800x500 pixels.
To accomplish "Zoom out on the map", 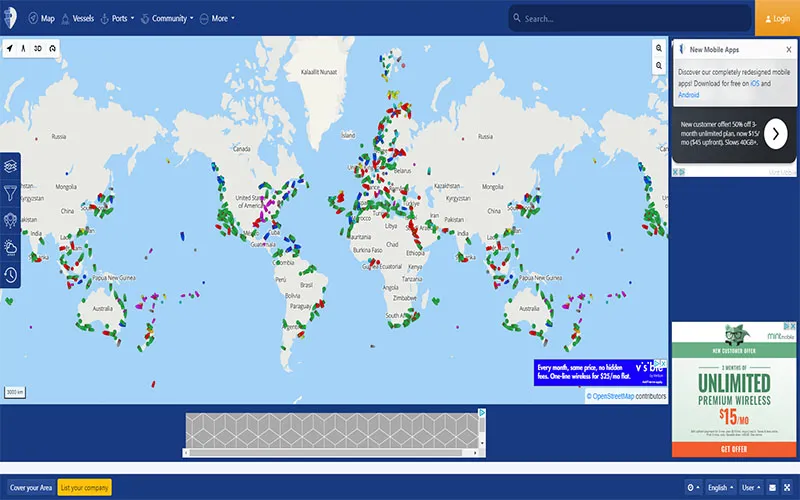I will pyautogui.click(x=659, y=65).
